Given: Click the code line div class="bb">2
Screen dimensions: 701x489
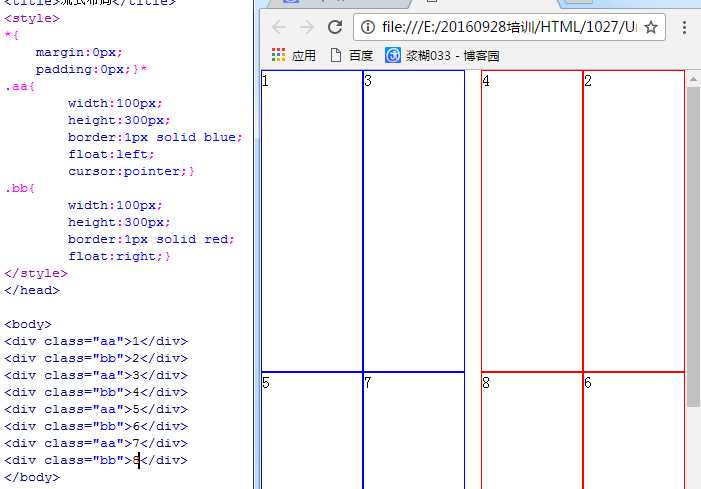Looking at the screenshot, I should (96, 358).
